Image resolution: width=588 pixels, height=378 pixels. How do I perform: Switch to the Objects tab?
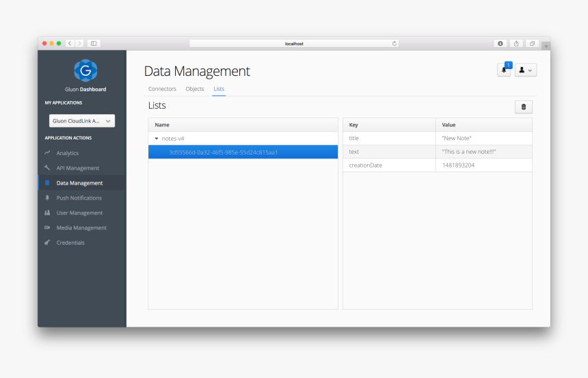pyautogui.click(x=195, y=89)
